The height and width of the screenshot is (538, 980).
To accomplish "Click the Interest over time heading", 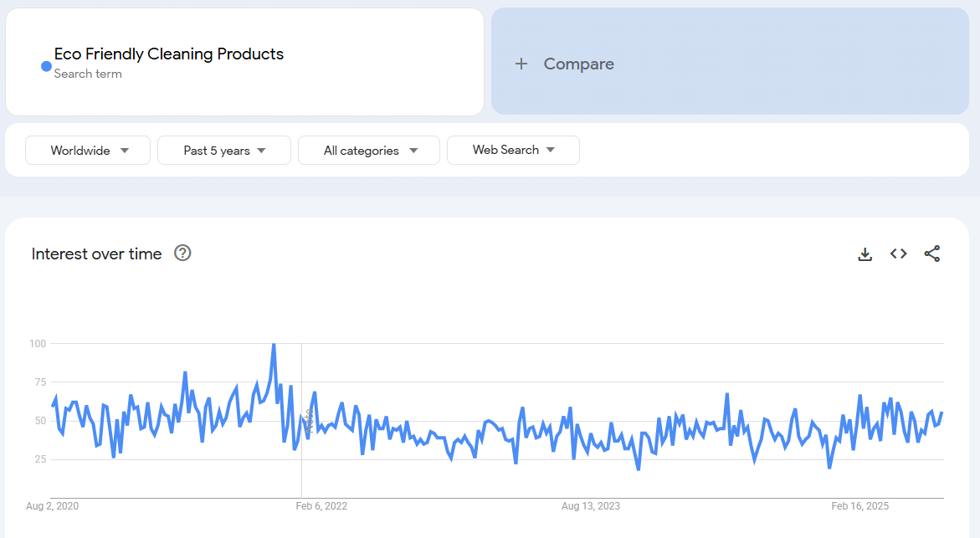I will pos(96,254).
